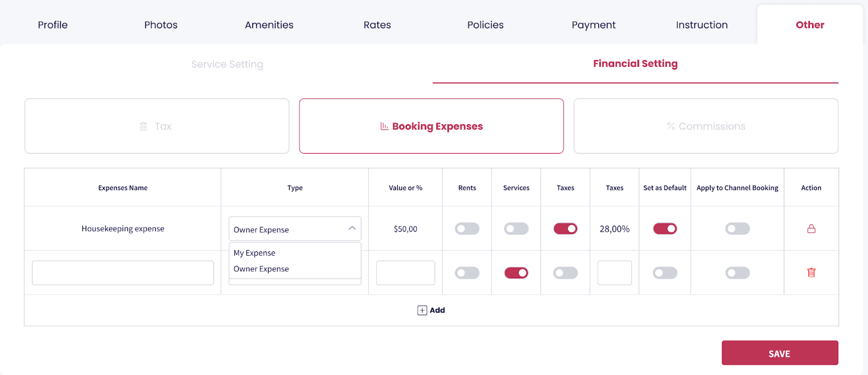The width and height of the screenshot is (868, 375).
Task: Select My Expense from the dropdown list
Action: pyautogui.click(x=254, y=253)
